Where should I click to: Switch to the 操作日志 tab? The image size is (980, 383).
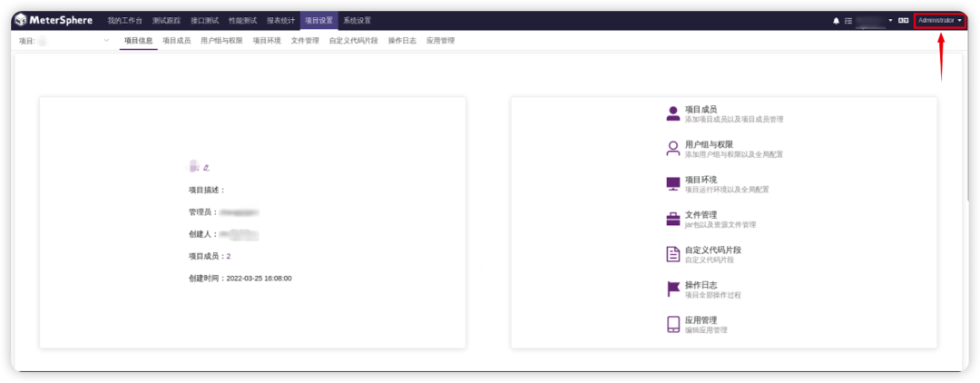point(402,41)
